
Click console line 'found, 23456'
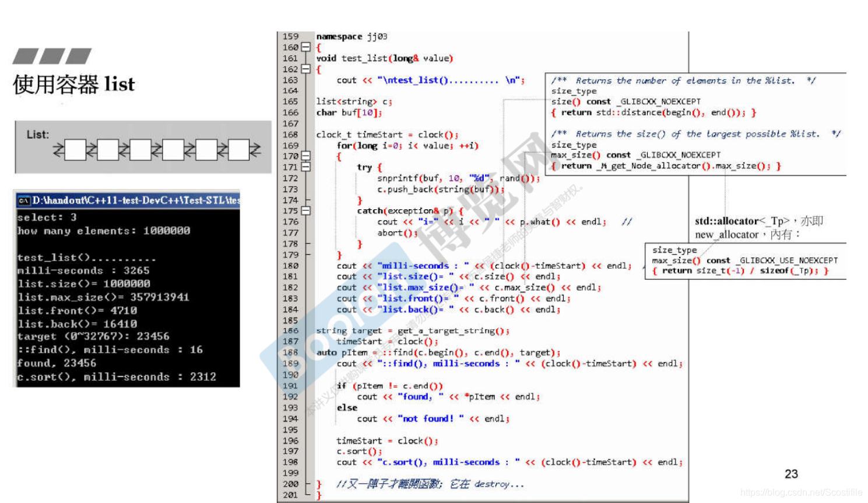(x=57, y=363)
